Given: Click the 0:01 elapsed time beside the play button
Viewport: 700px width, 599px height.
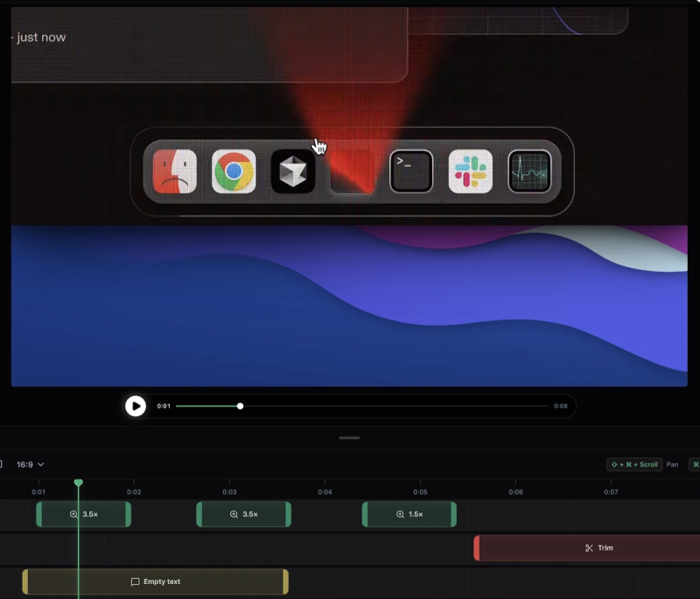Looking at the screenshot, I should pos(164,406).
